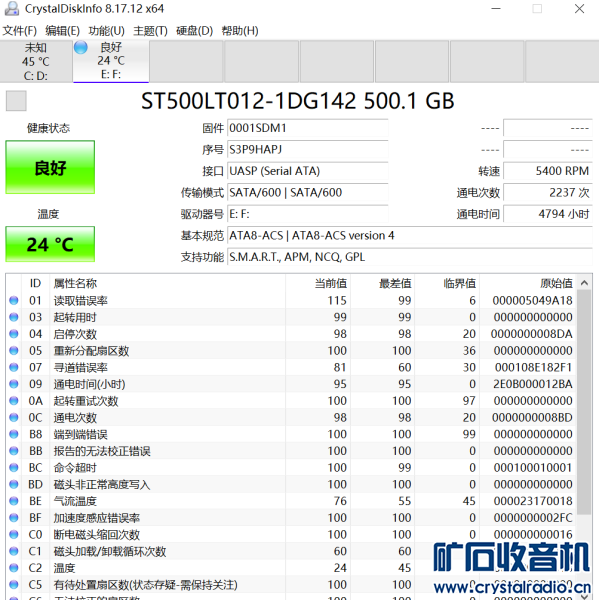Click the blue status dot for 07 寻道错误率
This screenshot has height=600, width=599.
[14, 367]
